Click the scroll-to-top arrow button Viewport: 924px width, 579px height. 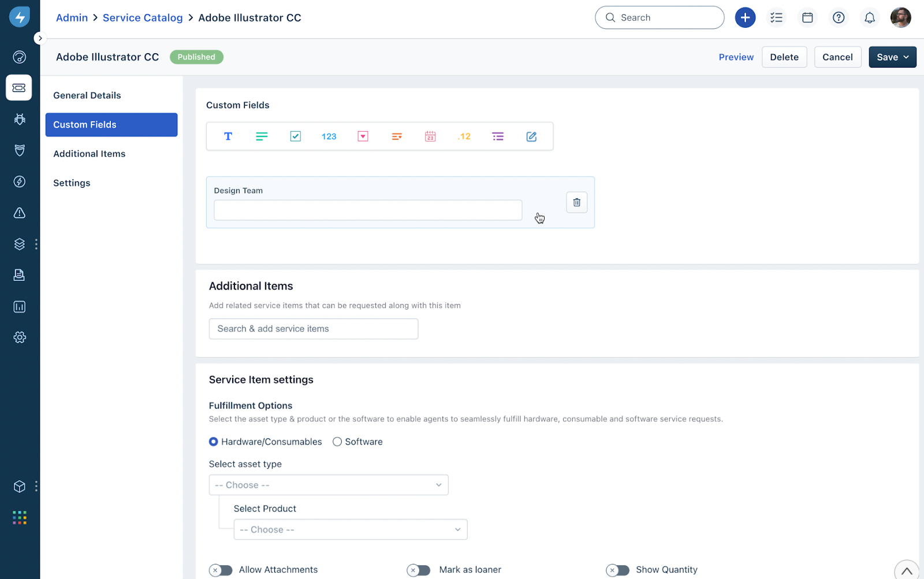point(907,571)
